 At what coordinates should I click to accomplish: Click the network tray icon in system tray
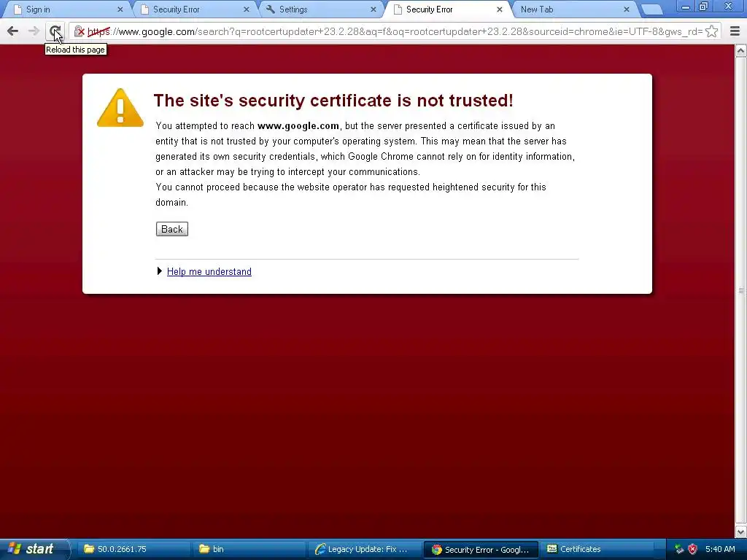pos(679,549)
